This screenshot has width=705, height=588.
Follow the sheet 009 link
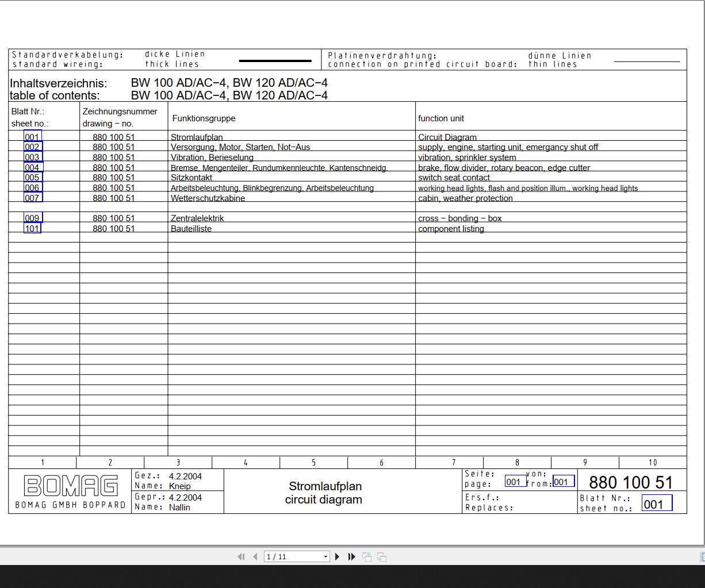click(x=33, y=218)
